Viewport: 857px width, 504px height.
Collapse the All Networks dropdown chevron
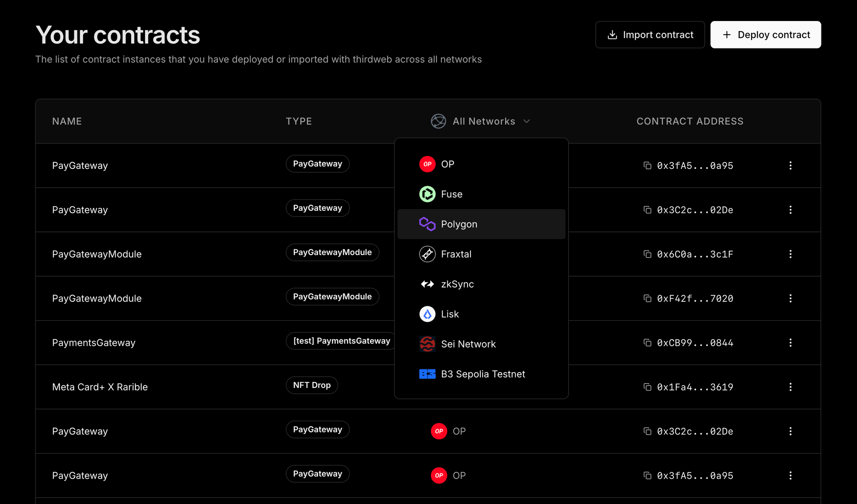coord(527,121)
